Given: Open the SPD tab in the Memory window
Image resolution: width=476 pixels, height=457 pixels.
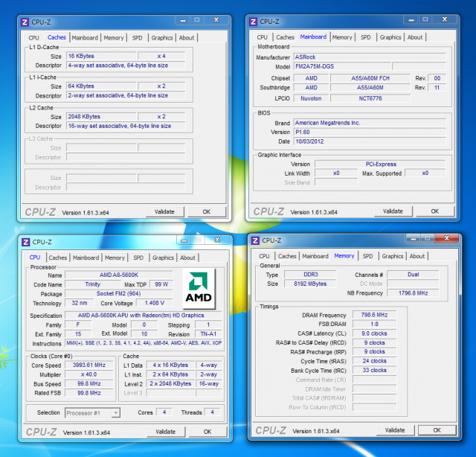Looking at the screenshot, I should 367,256.
